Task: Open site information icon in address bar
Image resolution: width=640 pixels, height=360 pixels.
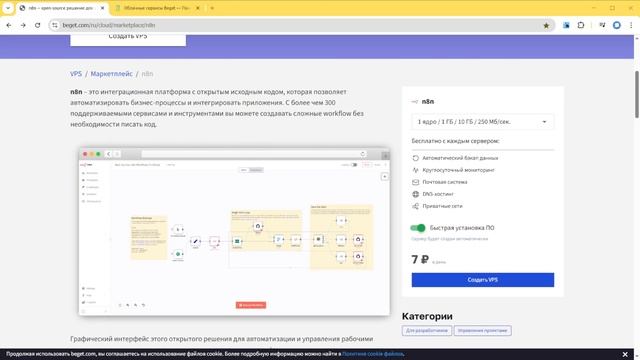Action: point(55,25)
